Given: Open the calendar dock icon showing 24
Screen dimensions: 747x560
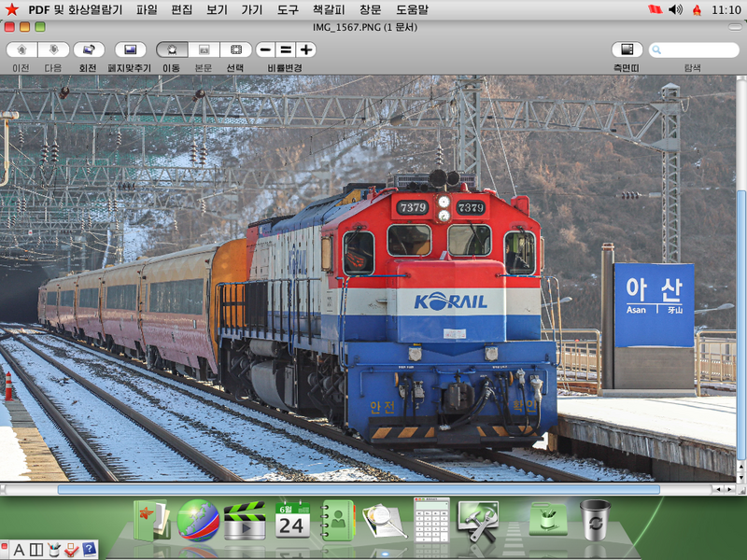Looking at the screenshot, I should [x=292, y=520].
